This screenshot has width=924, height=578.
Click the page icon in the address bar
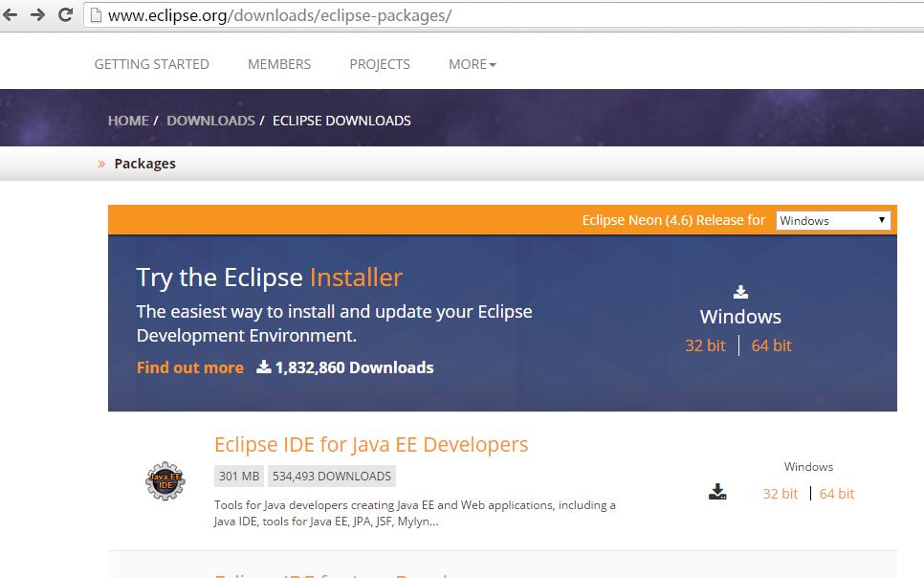96,14
